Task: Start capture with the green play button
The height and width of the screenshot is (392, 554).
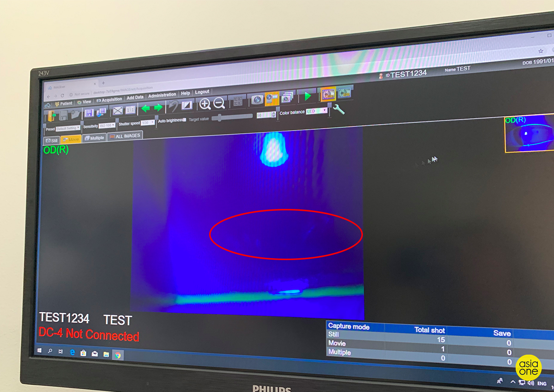Action: 308,96
